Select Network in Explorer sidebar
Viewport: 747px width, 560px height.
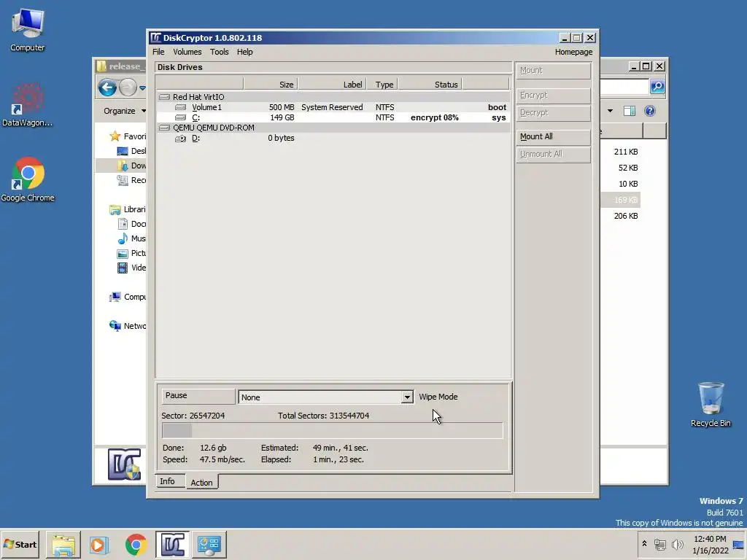point(128,326)
